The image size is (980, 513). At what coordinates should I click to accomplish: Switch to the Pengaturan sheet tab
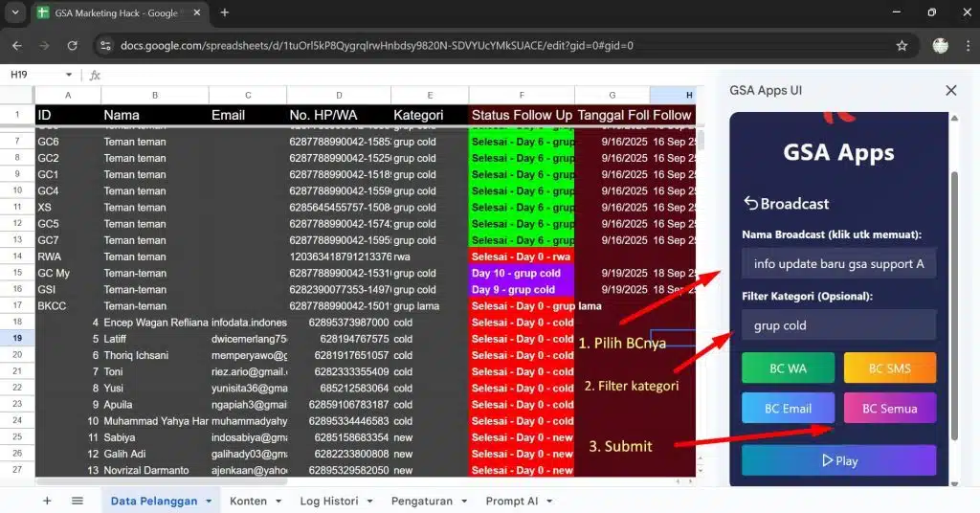[x=422, y=502]
